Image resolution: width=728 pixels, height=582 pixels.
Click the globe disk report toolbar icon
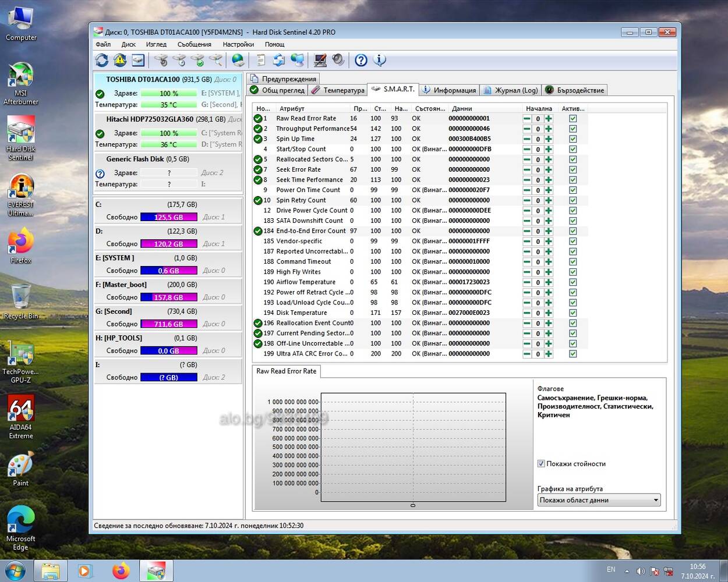point(238,60)
